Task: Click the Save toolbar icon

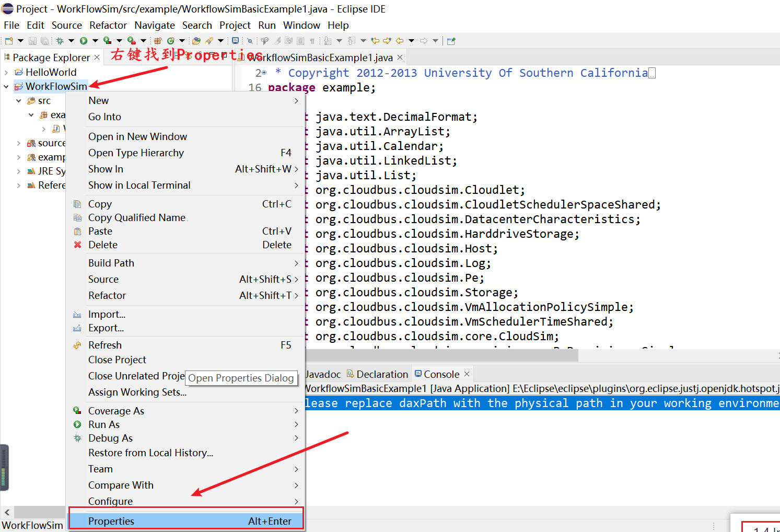Action: [x=32, y=41]
